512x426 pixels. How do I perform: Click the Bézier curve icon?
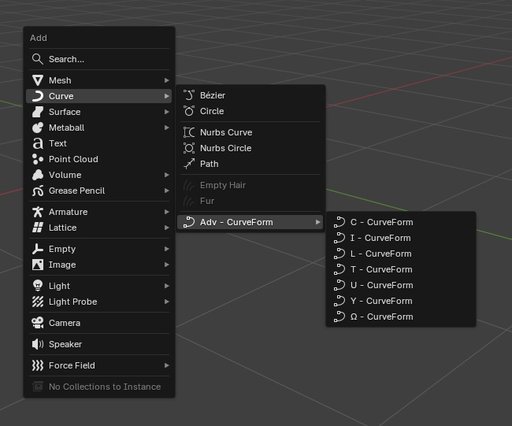pos(189,95)
